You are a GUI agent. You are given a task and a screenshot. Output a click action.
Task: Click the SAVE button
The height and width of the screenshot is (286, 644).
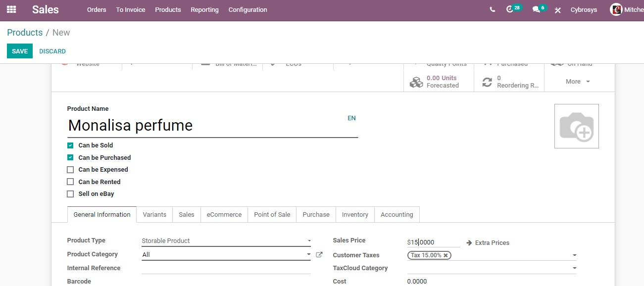coord(20,51)
